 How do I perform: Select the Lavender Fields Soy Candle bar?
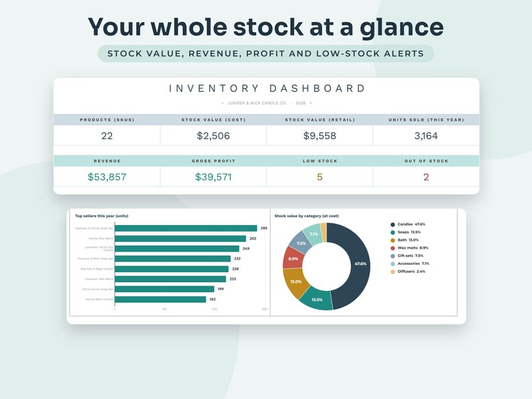(x=177, y=249)
